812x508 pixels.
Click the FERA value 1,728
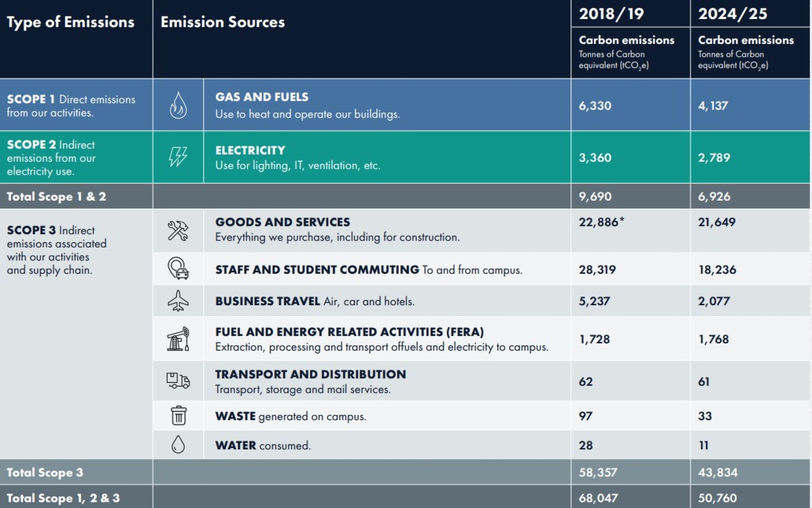tap(595, 339)
